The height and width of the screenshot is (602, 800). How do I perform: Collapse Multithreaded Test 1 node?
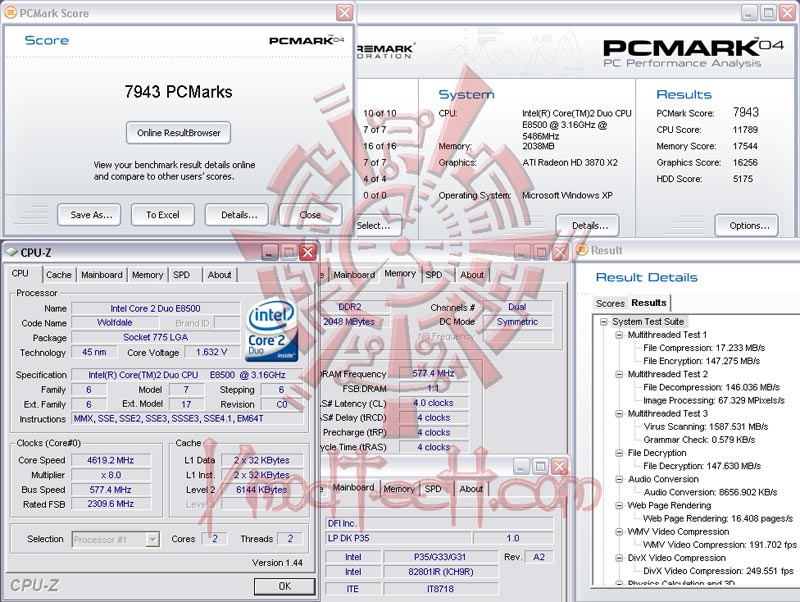coord(619,335)
